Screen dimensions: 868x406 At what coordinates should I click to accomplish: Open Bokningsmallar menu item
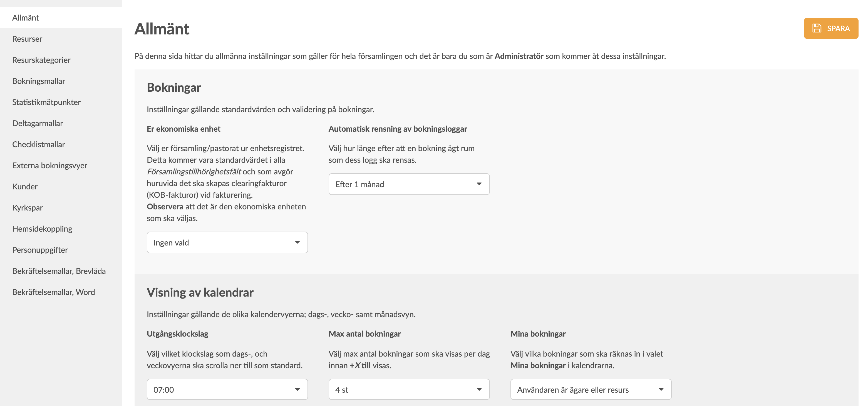38,81
